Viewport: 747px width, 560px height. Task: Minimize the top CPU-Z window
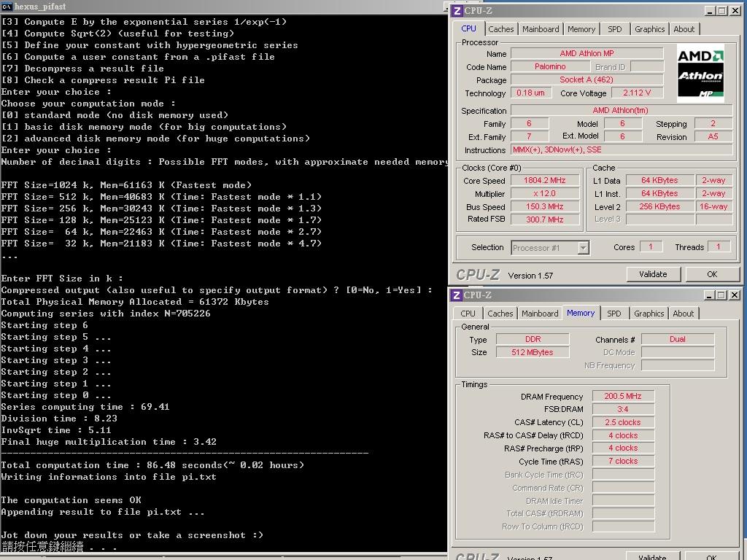coord(710,10)
